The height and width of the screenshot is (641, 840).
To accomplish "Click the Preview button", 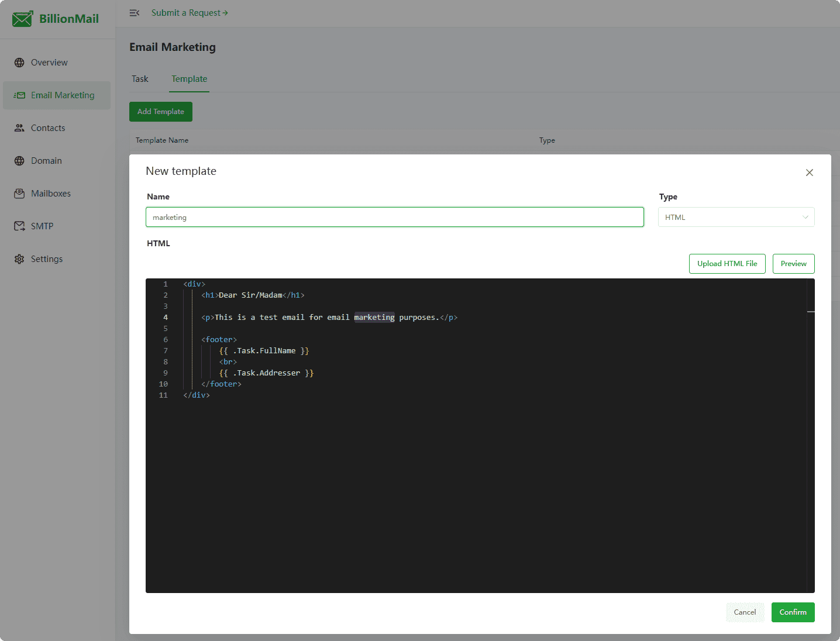I will (793, 264).
